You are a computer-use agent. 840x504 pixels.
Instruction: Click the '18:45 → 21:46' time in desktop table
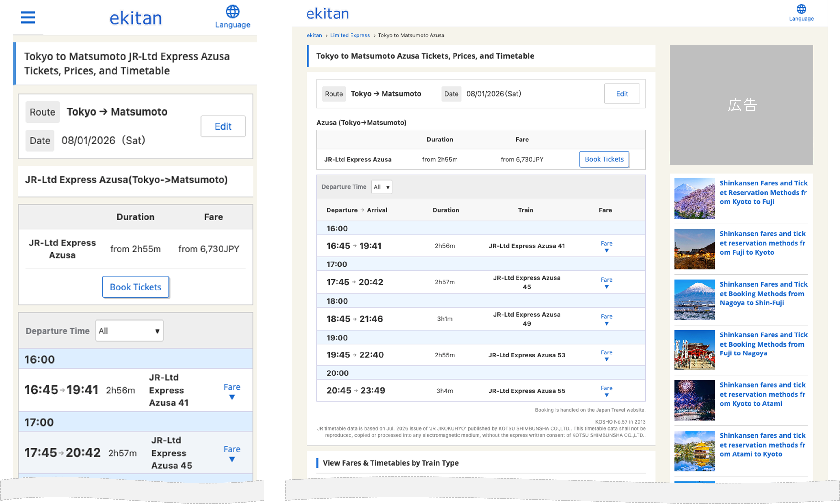pyautogui.click(x=354, y=319)
